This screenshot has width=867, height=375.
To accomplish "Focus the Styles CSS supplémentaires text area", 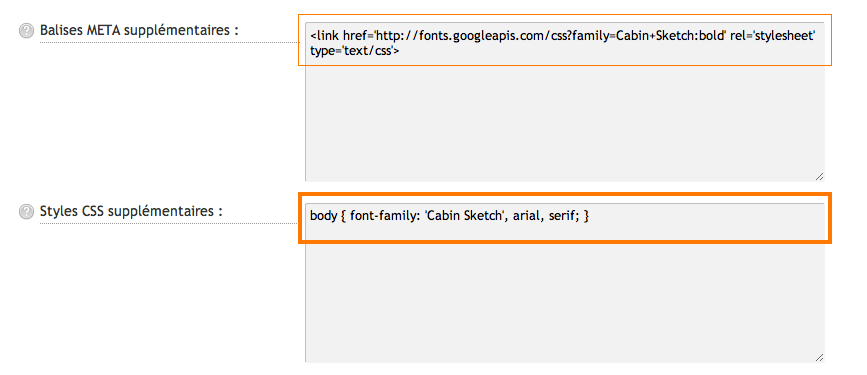I will click(565, 283).
